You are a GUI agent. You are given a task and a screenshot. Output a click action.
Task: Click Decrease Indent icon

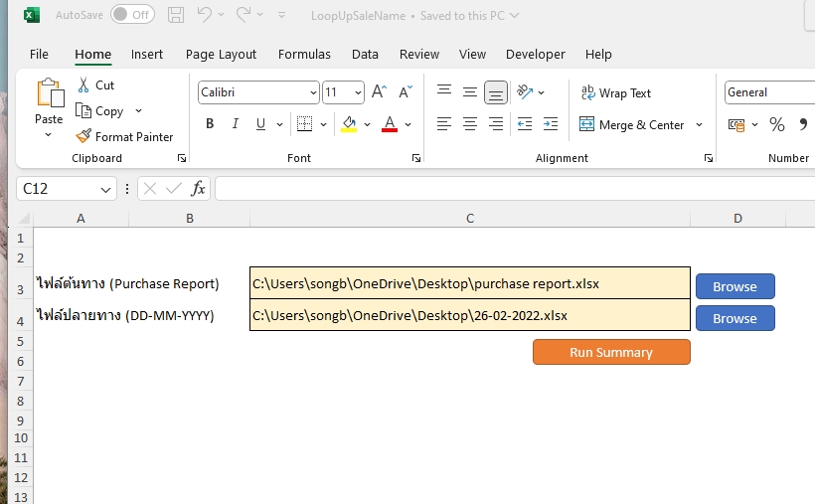pos(525,124)
